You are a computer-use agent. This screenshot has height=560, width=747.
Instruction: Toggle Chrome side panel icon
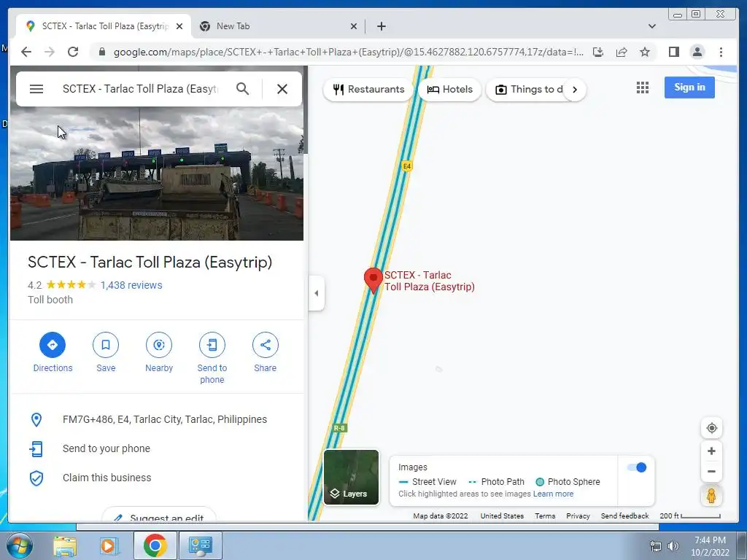[x=673, y=52]
